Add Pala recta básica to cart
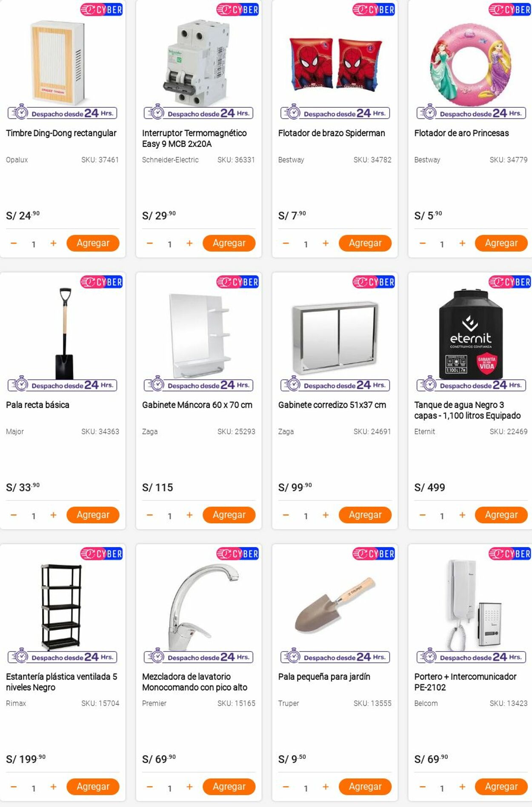 [93, 515]
